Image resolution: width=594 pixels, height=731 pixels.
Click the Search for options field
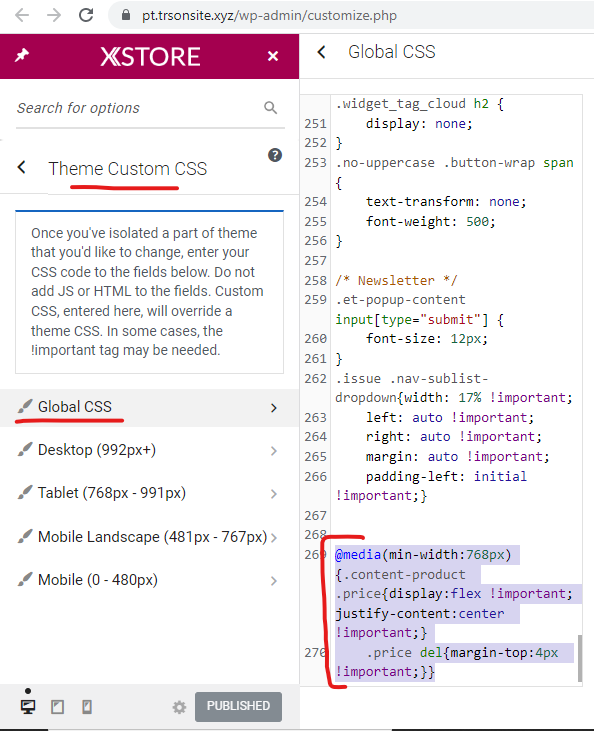click(150, 108)
